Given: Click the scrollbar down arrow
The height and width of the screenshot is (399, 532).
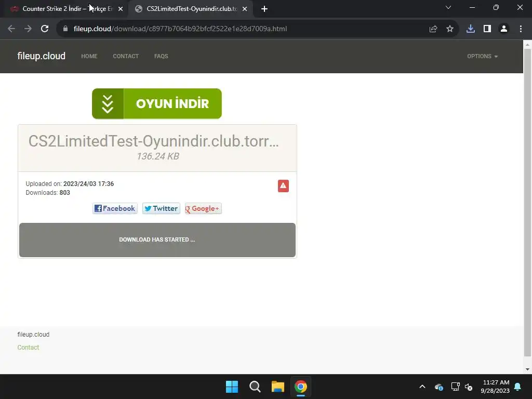Looking at the screenshot, I should point(528,369).
